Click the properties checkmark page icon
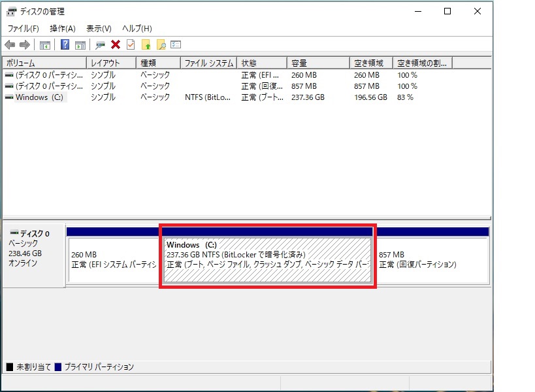Screen dimensions: 535x392 pos(131,45)
